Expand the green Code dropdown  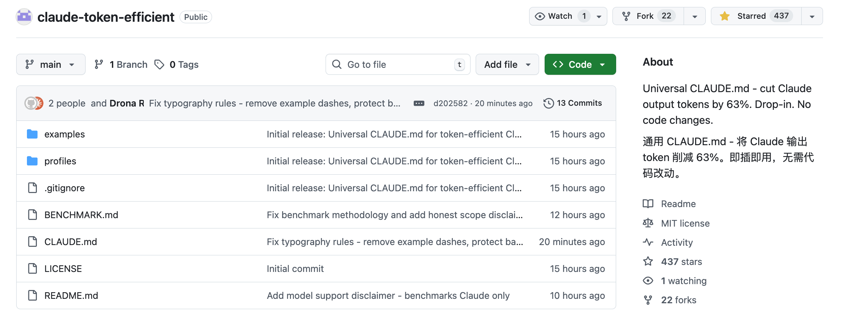tap(580, 64)
